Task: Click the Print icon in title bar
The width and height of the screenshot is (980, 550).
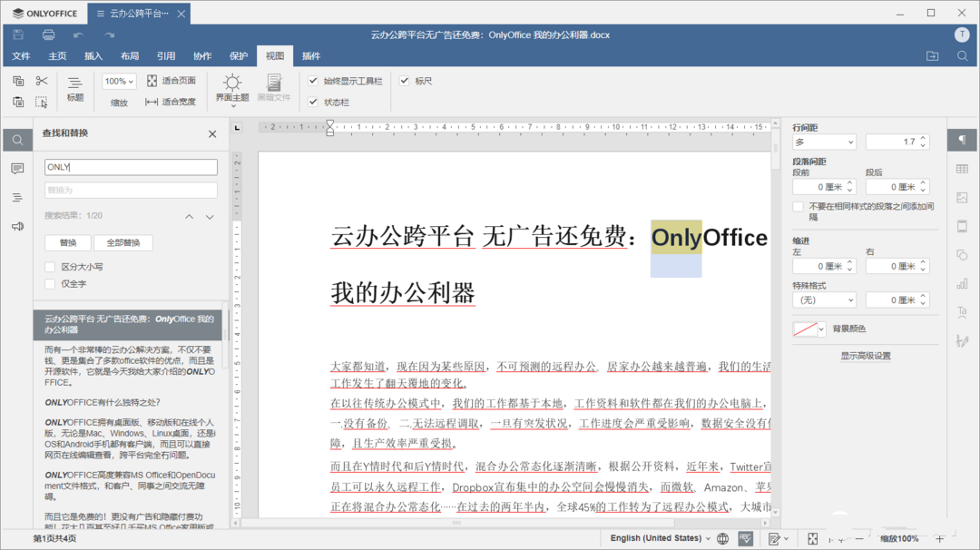Action: (x=48, y=35)
